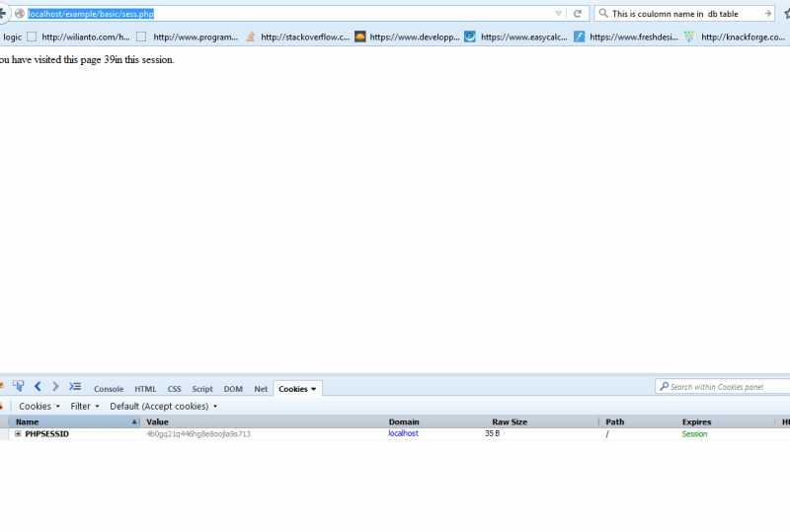
Task: Click the search box containing 'This is coulomn name'
Action: pyautogui.click(x=685, y=14)
